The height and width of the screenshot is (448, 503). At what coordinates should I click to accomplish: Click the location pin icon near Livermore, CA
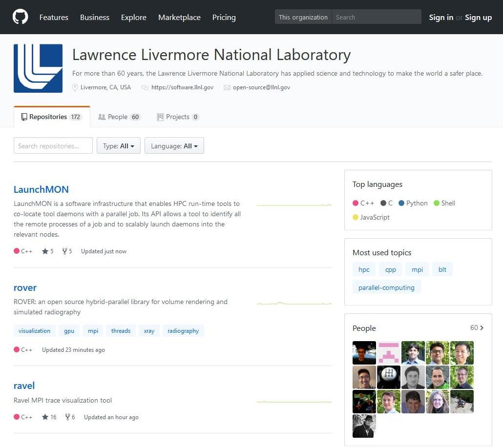coord(75,87)
